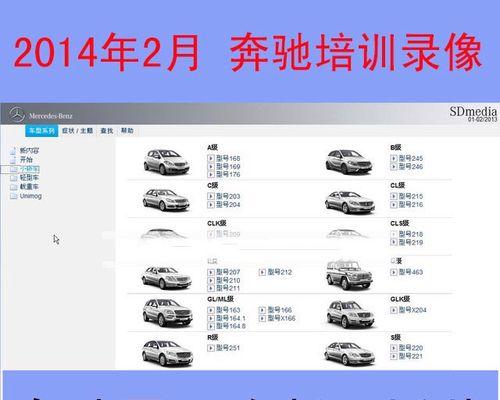The width and height of the screenshot is (500, 400).
Task: Click the C级 sedan thumbnail
Action: (166, 200)
